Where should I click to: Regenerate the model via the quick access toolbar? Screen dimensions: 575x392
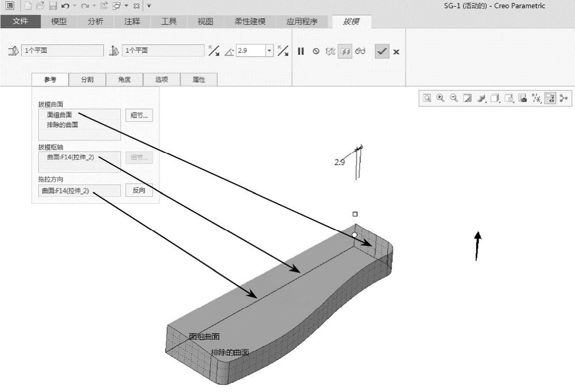coord(104,6)
